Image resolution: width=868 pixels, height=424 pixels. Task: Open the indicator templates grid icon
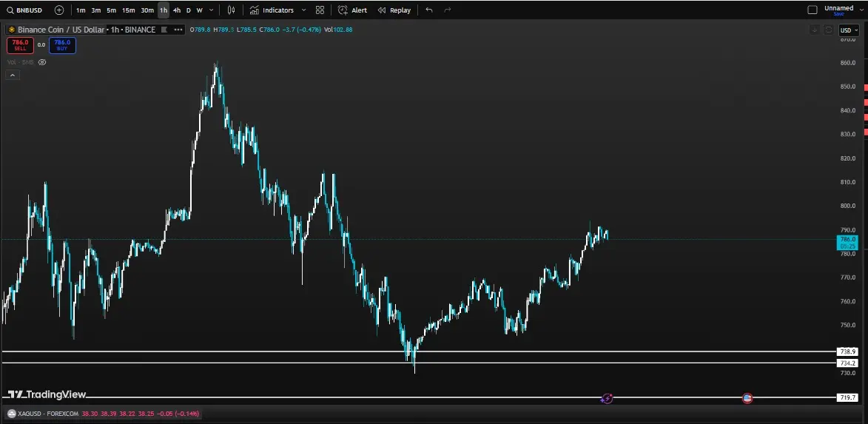tap(320, 10)
